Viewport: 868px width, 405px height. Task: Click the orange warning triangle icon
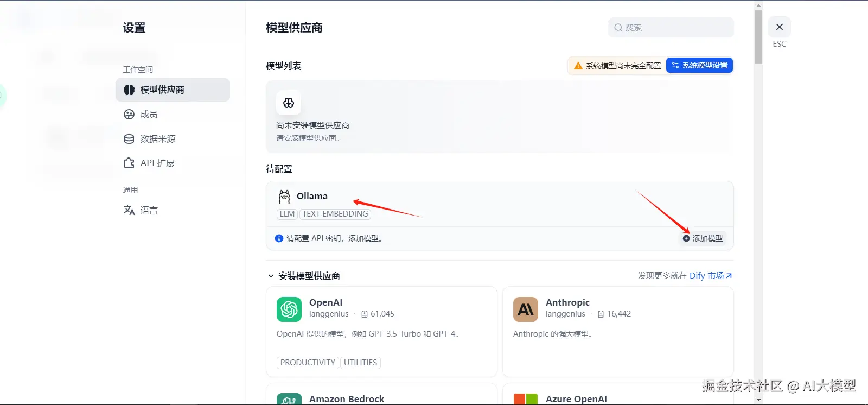pos(578,65)
